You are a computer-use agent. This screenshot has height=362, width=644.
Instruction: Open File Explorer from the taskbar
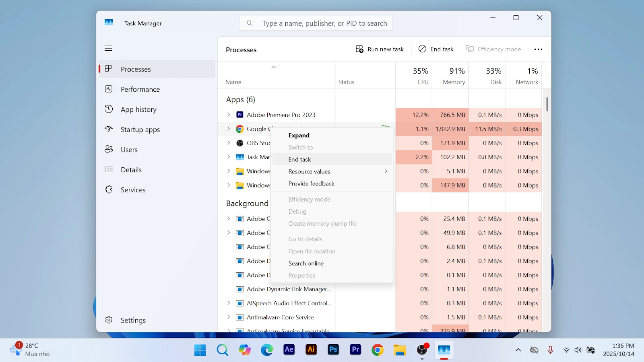[x=399, y=350]
